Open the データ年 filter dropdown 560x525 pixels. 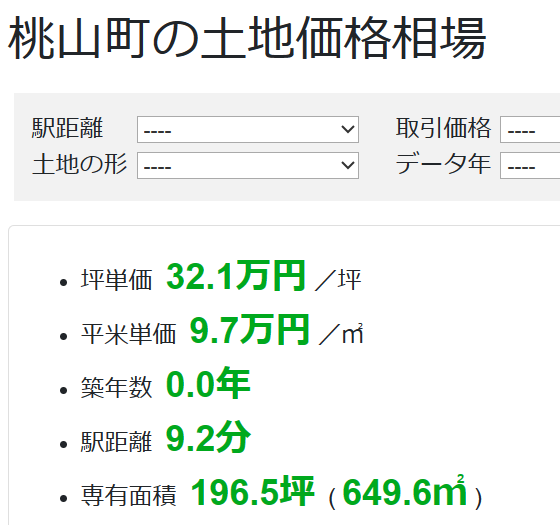tap(530, 165)
